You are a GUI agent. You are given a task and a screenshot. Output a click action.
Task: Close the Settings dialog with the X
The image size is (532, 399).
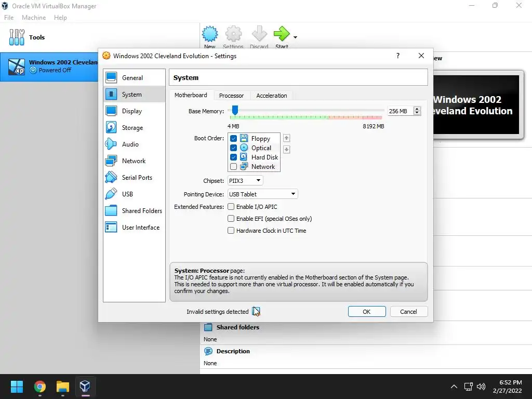(x=421, y=56)
